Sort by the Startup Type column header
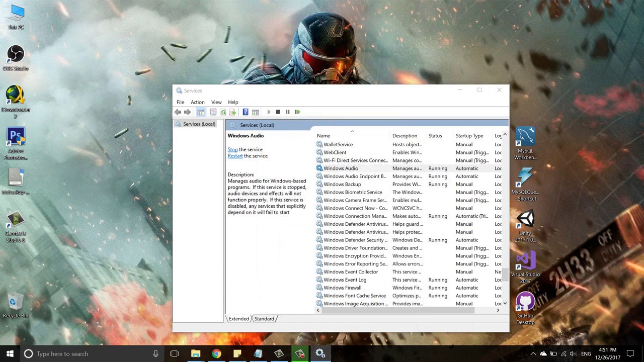The height and width of the screenshot is (362, 644). click(x=473, y=136)
